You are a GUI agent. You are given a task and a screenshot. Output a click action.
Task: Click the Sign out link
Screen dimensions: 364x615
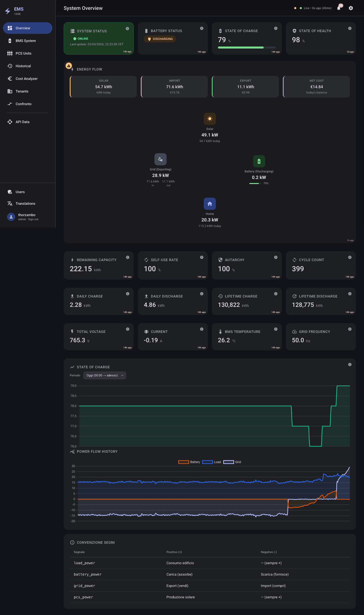click(33, 219)
